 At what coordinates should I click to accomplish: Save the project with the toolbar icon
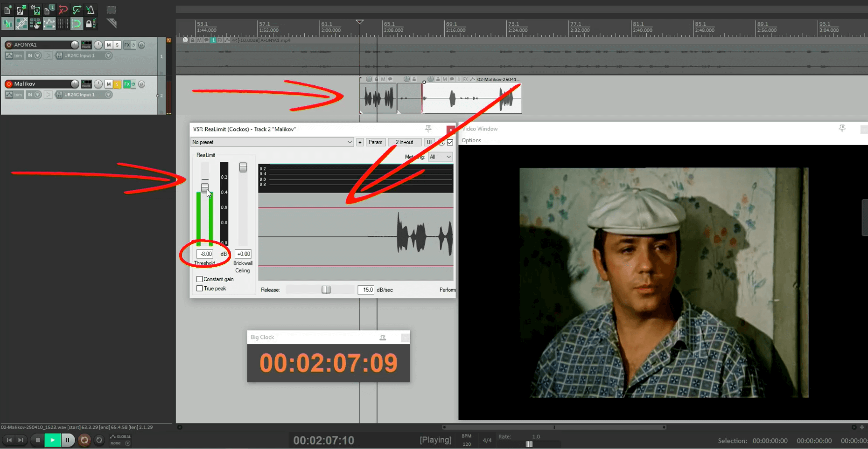[x=35, y=9]
